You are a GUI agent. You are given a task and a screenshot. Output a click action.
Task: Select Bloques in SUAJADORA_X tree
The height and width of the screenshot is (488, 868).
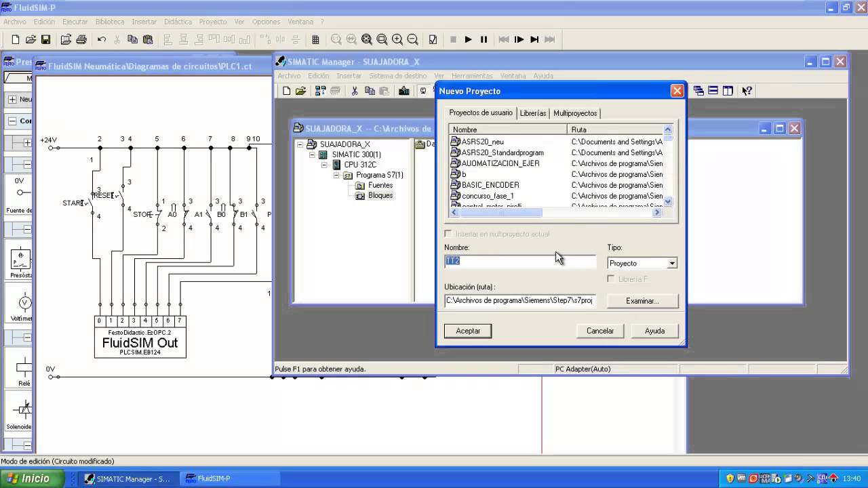point(380,195)
